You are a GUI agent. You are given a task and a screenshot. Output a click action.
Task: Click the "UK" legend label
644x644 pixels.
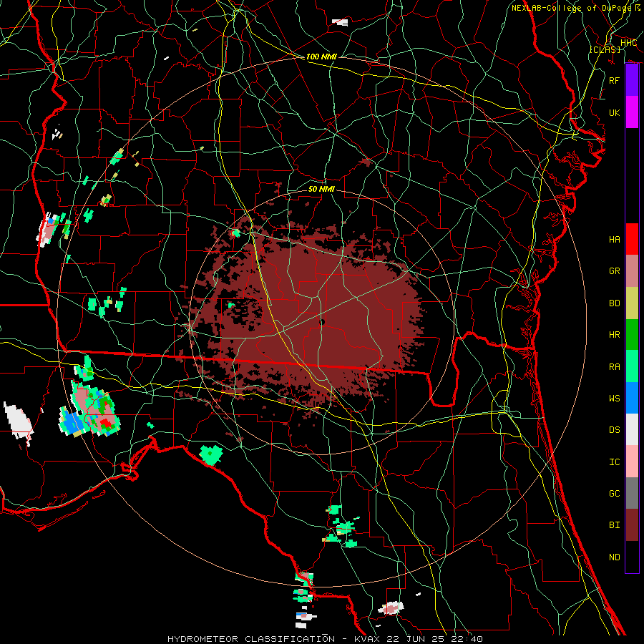615,112
